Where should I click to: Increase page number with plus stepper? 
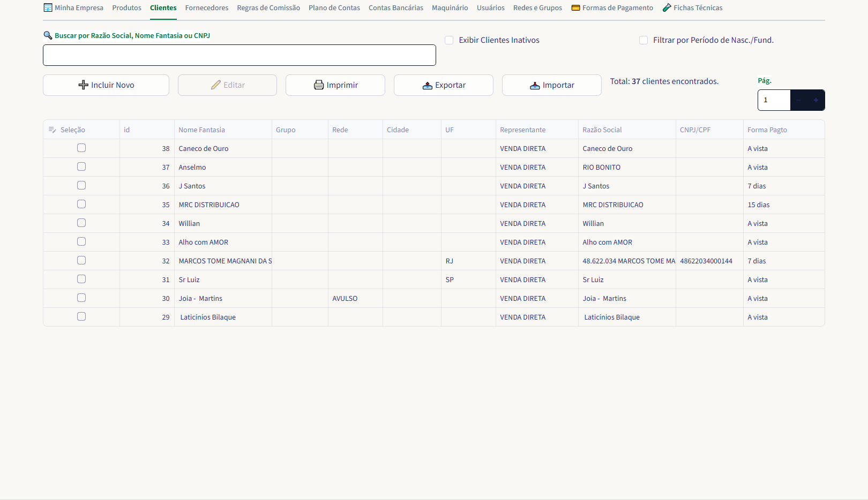point(816,100)
